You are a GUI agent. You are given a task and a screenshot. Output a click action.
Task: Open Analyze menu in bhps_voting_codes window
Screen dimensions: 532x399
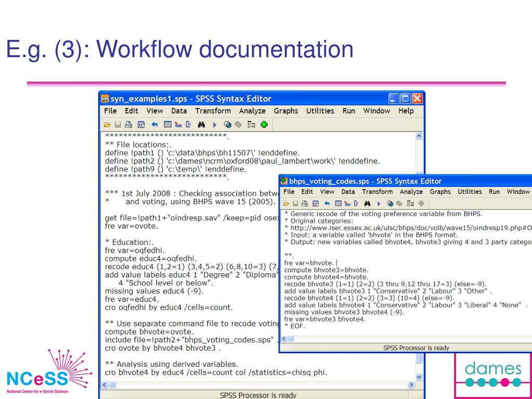point(411,192)
